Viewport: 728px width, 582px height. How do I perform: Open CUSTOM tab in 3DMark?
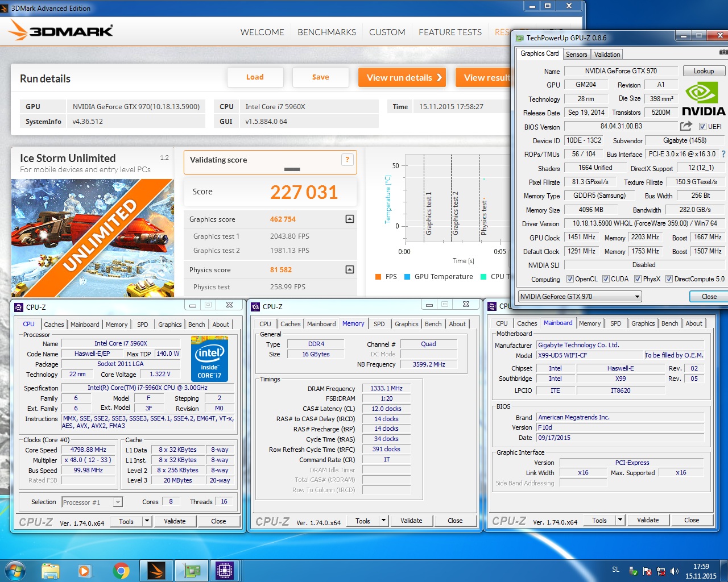pyautogui.click(x=387, y=32)
